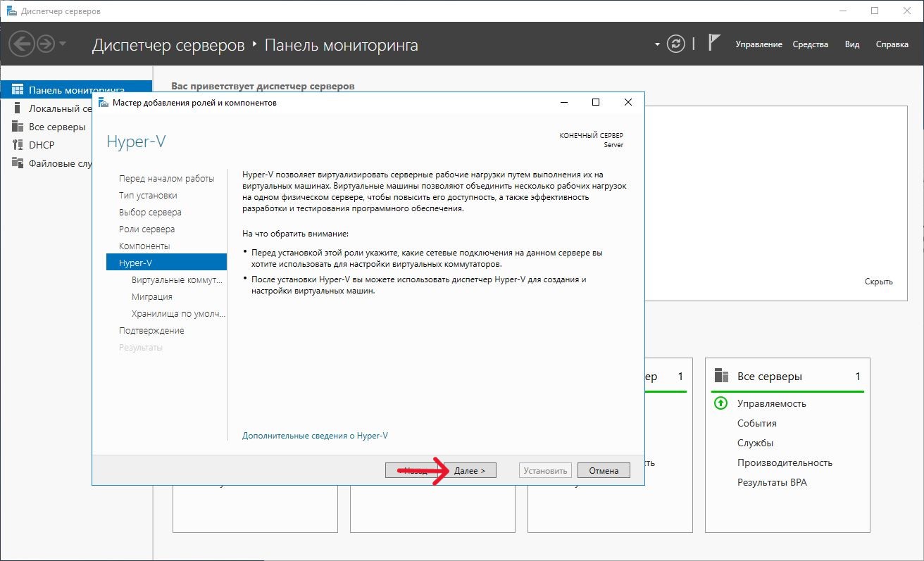Click the forward navigation arrow icon

(46, 44)
